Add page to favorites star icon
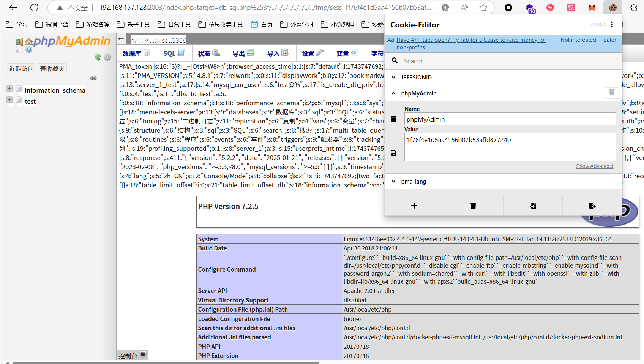This screenshot has width=644, height=364. 483,8
